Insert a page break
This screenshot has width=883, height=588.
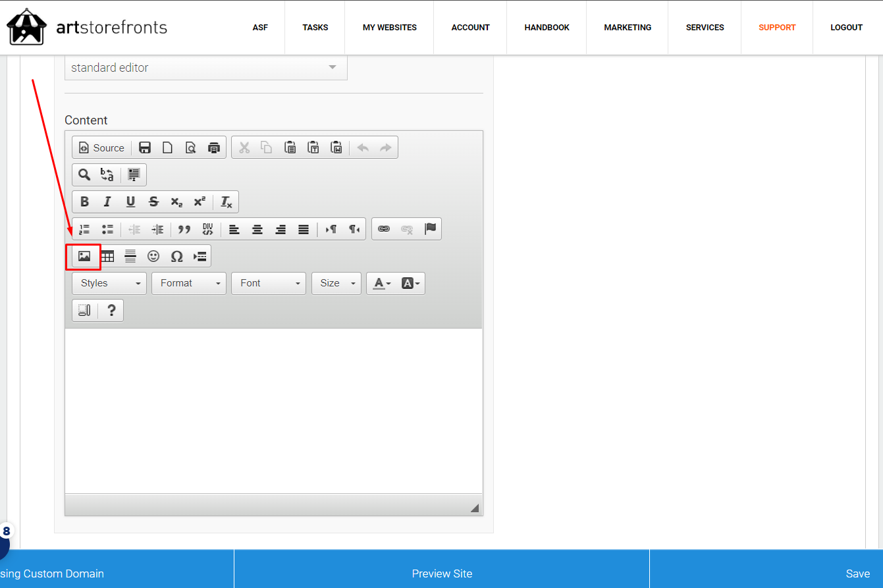200,256
